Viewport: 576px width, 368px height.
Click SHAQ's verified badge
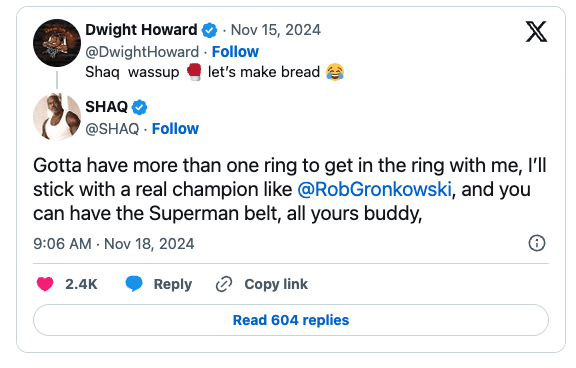click(140, 107)
